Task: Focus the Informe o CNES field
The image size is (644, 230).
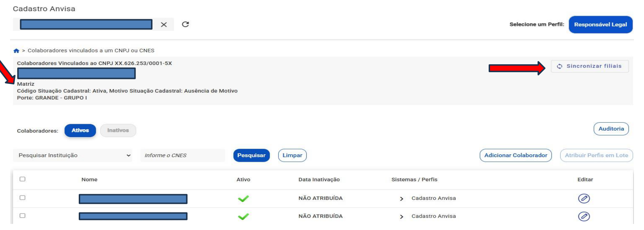Action: point(183,155)
